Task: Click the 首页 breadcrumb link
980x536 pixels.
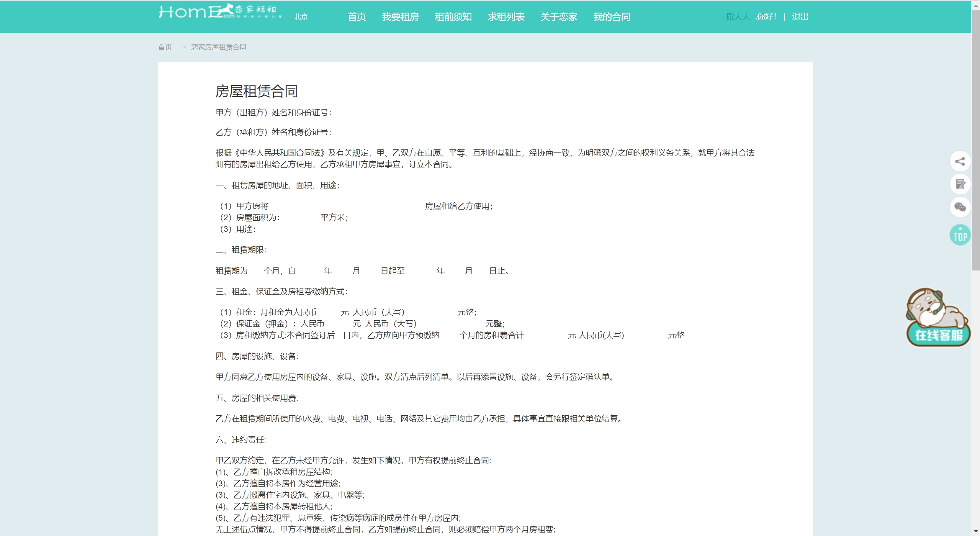Action: [165, 47]
